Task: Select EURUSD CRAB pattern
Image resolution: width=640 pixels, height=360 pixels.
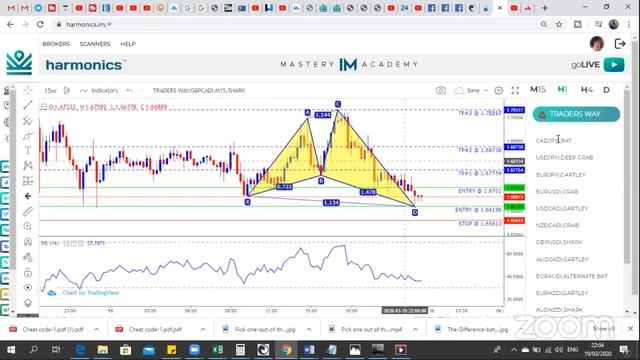Action: [x=557, y=191]
